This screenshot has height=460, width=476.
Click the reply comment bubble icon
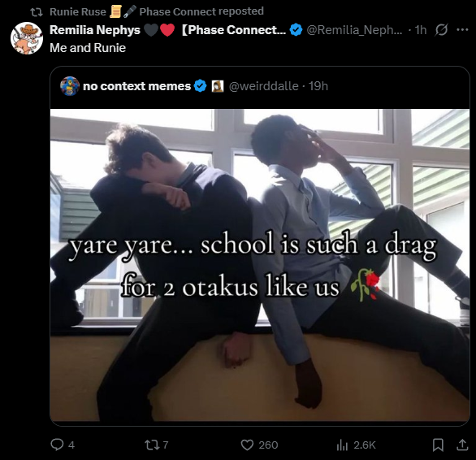[57, 445]
